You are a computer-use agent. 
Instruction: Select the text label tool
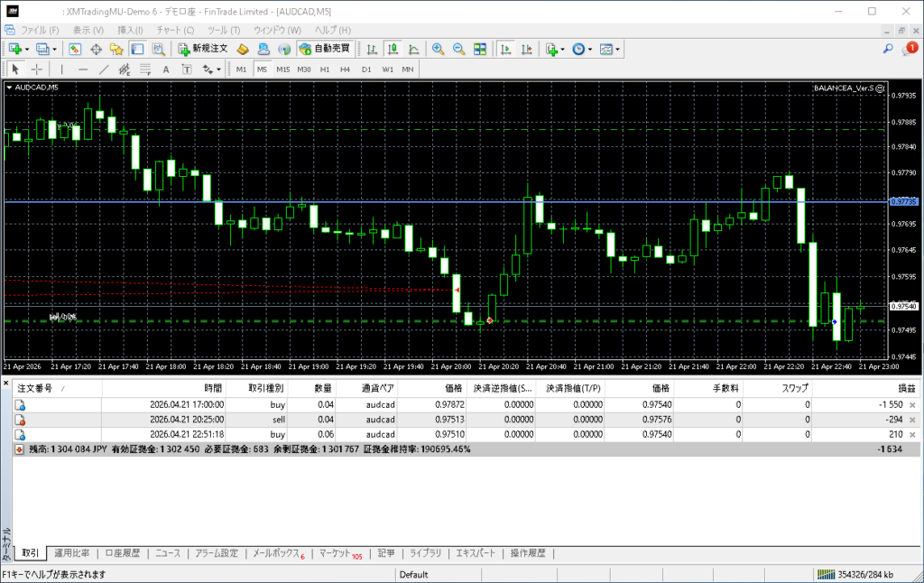(166, 69)
